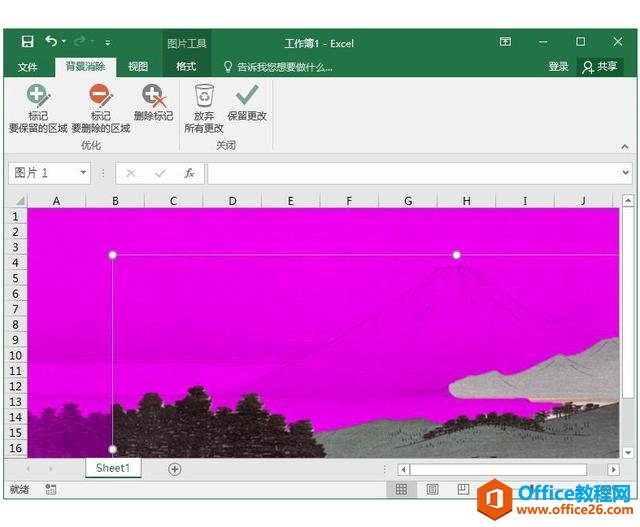Click the previous sheet navigation arrow
The image size is (640, 527).
point(28,469)
